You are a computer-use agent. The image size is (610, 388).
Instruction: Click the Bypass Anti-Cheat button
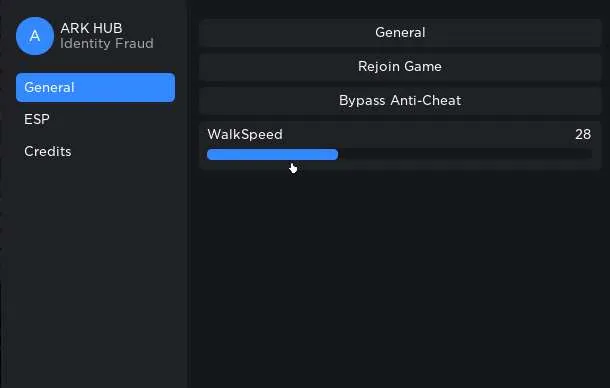(x=400, y=100)
